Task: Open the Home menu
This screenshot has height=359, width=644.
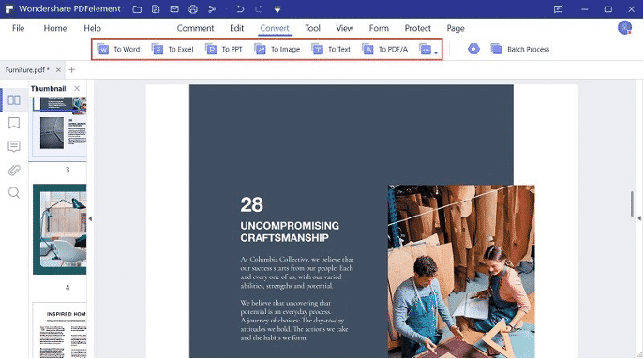Action: pyautogui.click(x=55, y=28)
